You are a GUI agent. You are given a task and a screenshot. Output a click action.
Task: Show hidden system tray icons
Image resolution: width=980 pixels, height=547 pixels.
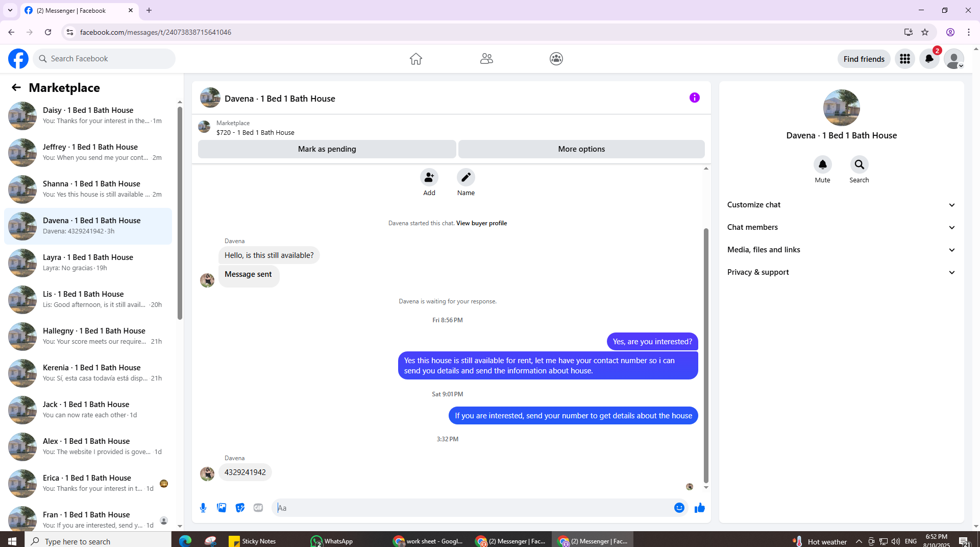point(859,541)
